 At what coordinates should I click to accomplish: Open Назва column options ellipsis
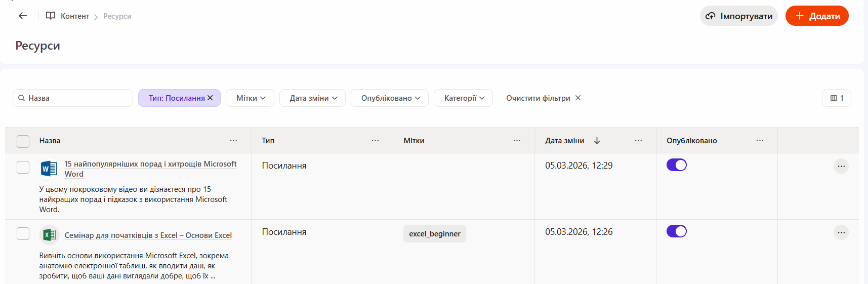tap(233, 141)
